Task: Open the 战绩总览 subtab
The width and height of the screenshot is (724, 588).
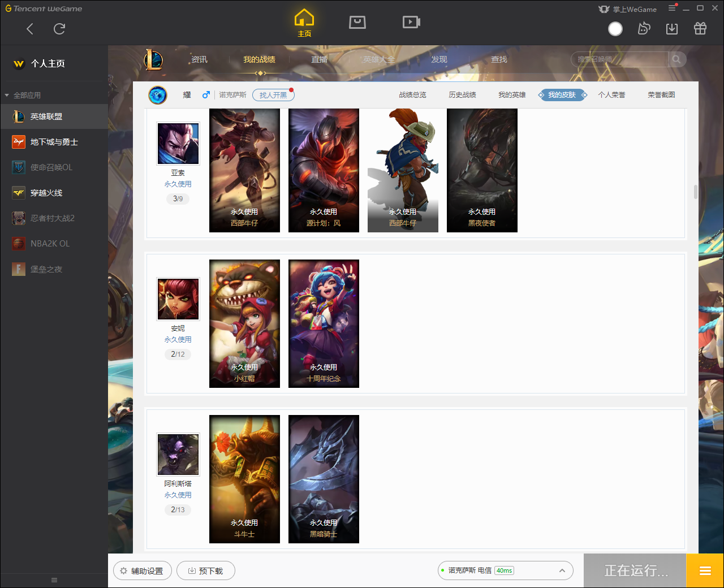Action: [412, 95]
